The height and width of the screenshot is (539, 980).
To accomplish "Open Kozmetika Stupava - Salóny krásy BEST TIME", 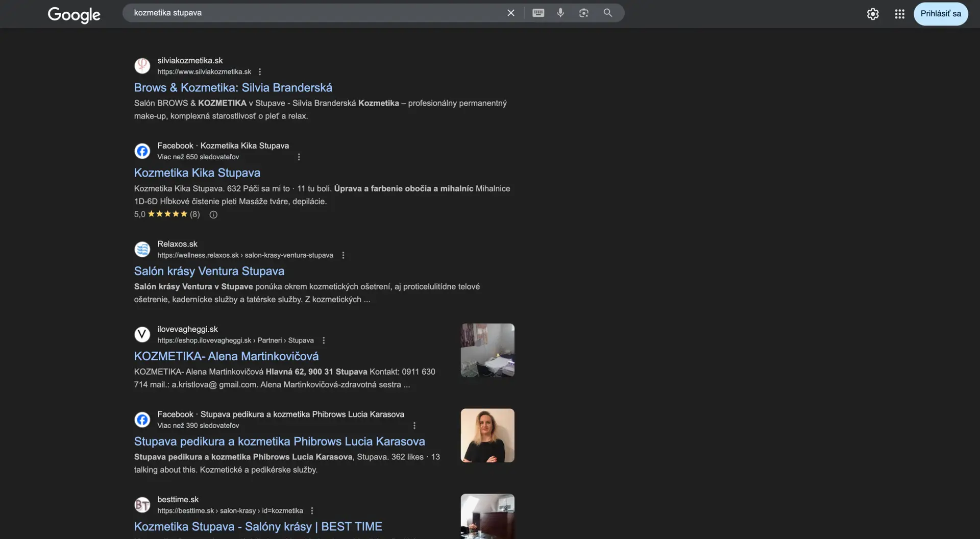I will pyautogui.click(x=258, y=527).
